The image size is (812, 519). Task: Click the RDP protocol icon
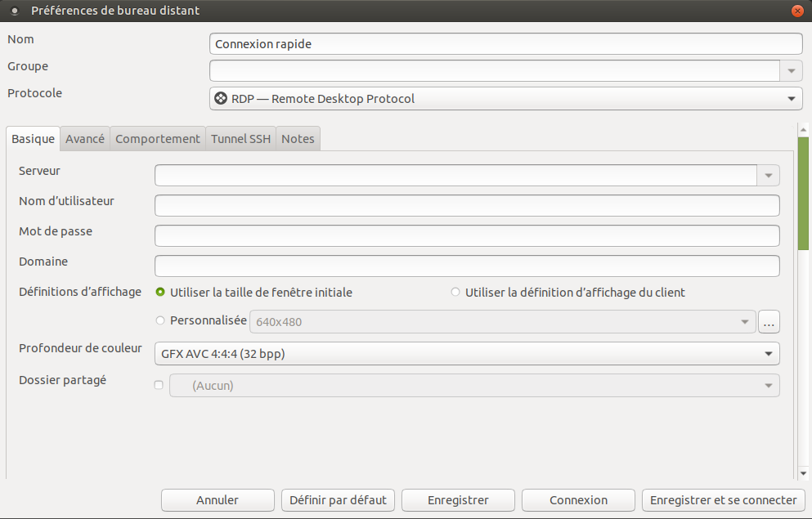tap(221, 99)
